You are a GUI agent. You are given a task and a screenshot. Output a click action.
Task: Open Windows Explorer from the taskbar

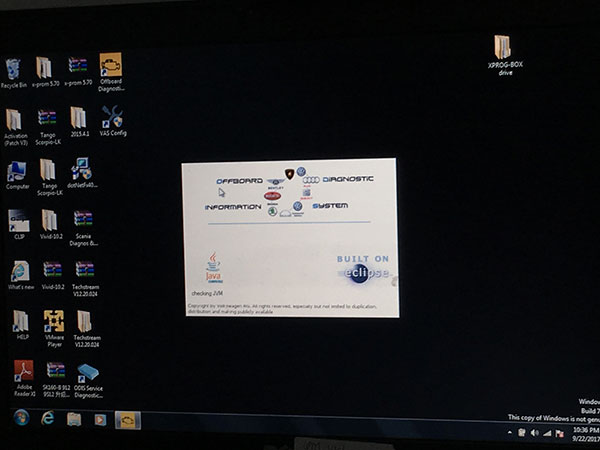coord(74,419)
